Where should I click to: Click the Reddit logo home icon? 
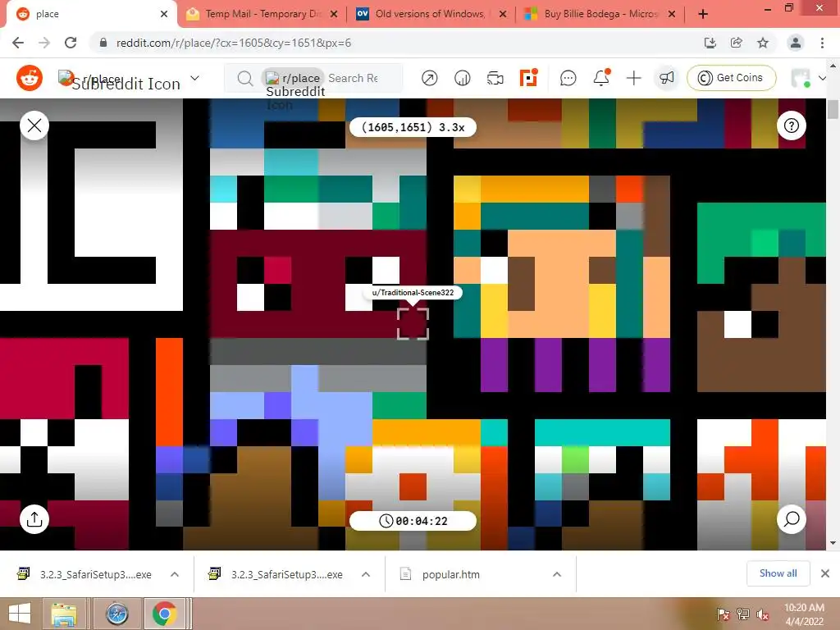tap(30, 79)
